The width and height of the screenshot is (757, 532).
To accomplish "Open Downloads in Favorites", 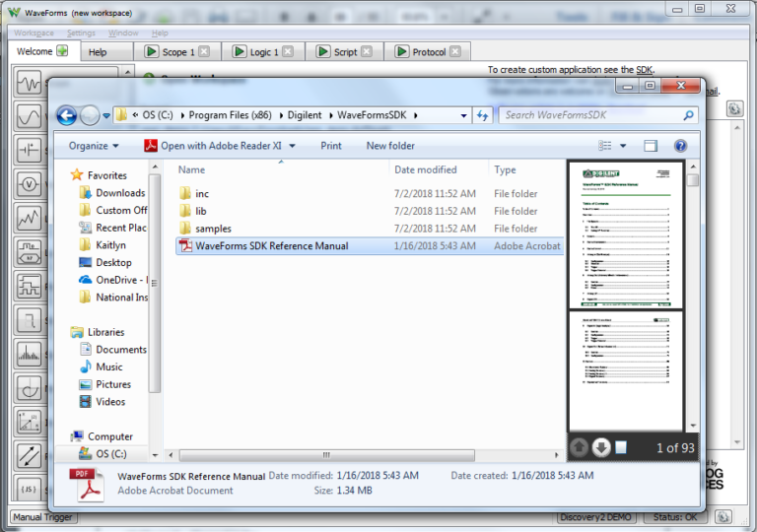I will [120, 193].
